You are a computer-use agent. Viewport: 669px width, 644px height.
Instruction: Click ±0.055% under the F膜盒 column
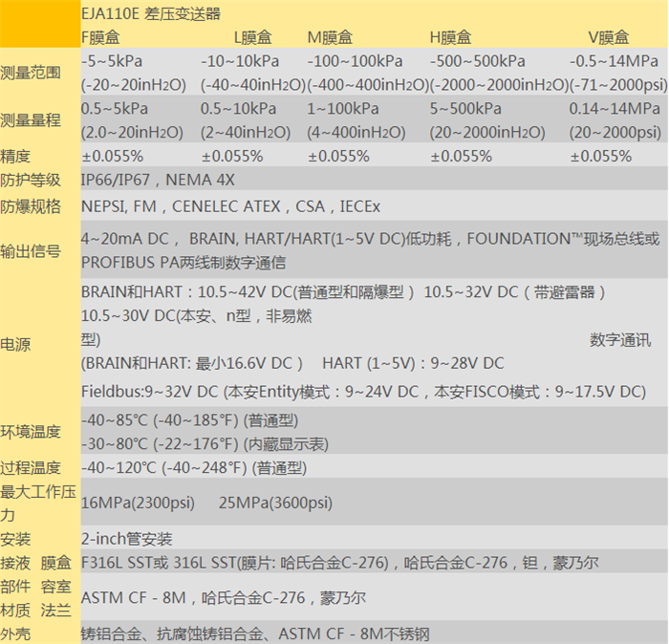coord(112,156)
